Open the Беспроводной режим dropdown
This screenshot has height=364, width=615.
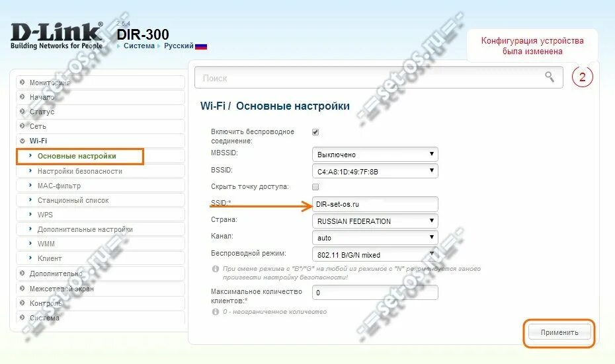[375, 255]
